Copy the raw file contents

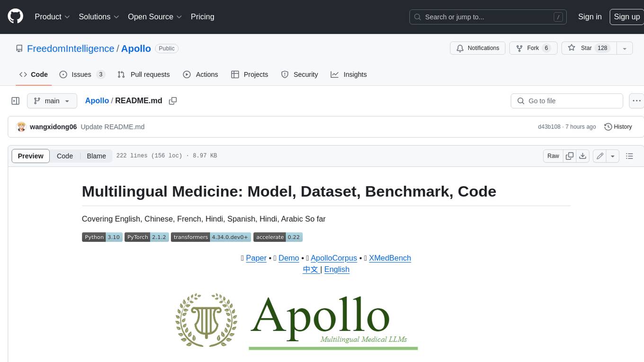(x=570, y=156)
